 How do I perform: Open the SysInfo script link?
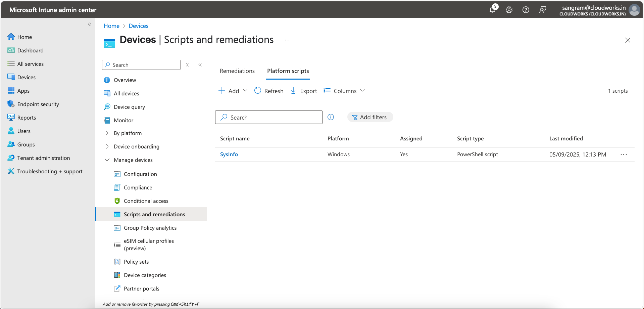[229, 154]
